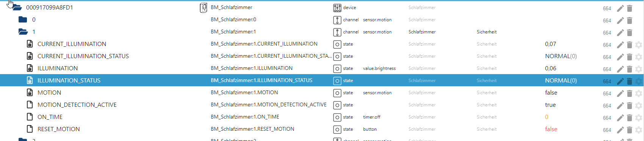Collapse the opened channel 1 folder
644x141 pixels.
[23, 32]
